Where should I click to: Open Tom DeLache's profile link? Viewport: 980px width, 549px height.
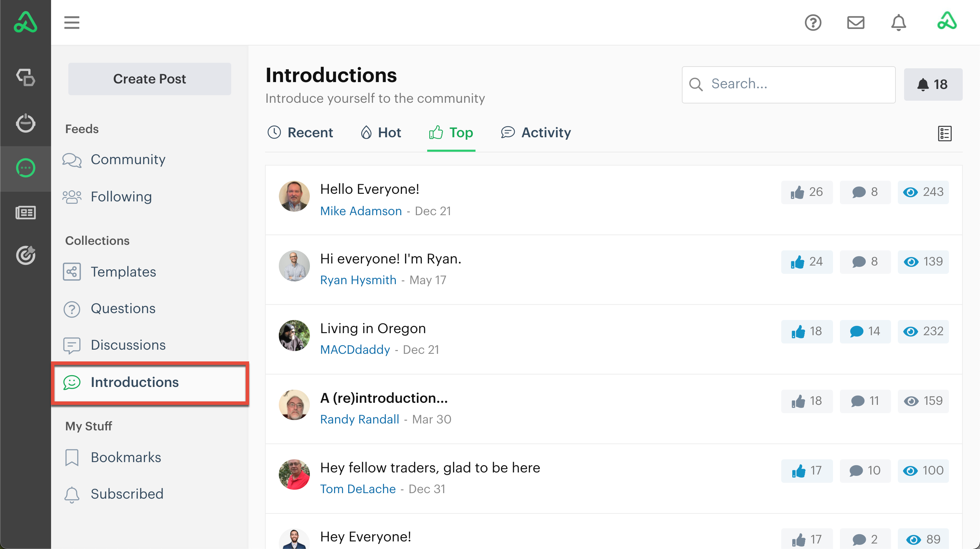357,489
